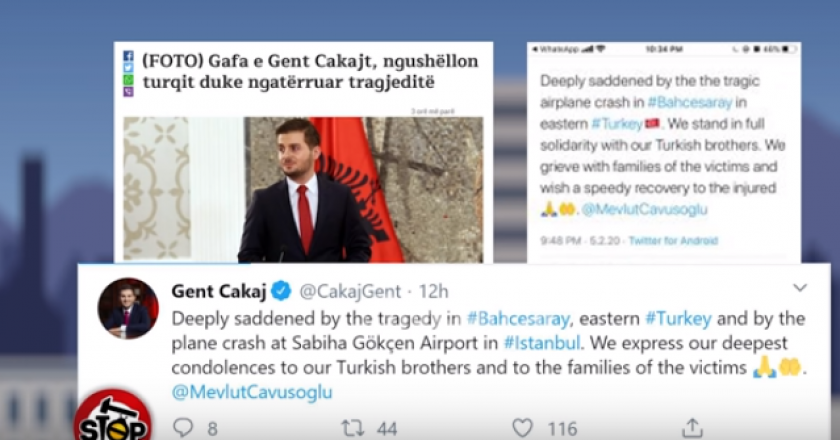Click the #Bahcesaray hashtag in the lower tweet

[518, 319]
